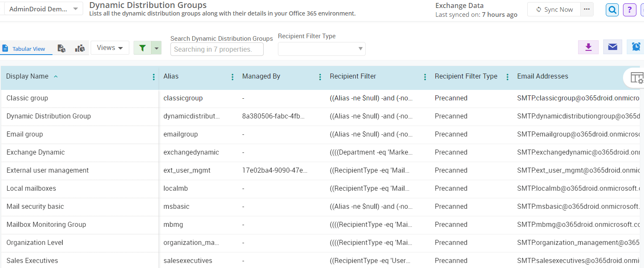The width and height of the screenshot is (644, 268).
Task: Expand the arrow next to the filter button
Action: (x=156, y=48)
